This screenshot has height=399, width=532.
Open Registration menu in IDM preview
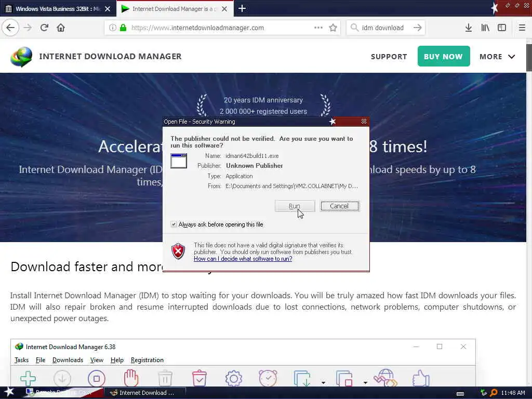147,360
